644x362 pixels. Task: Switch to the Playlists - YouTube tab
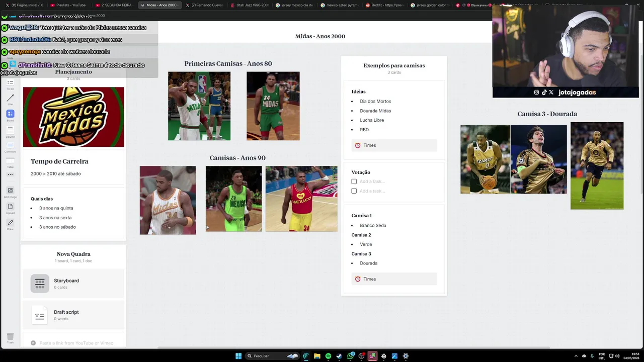(68, 5)
